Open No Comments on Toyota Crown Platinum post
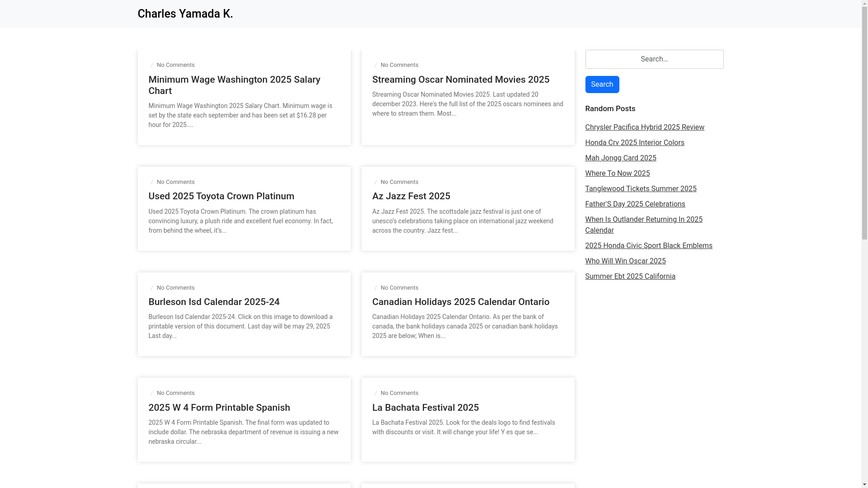Viewport: 868px width, 488px height. pos(175,182)
